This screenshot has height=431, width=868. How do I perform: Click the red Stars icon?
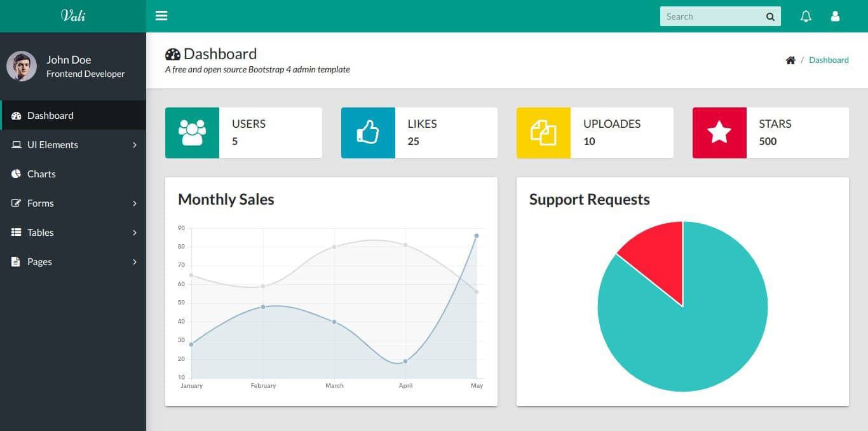[x=719, y=133]
